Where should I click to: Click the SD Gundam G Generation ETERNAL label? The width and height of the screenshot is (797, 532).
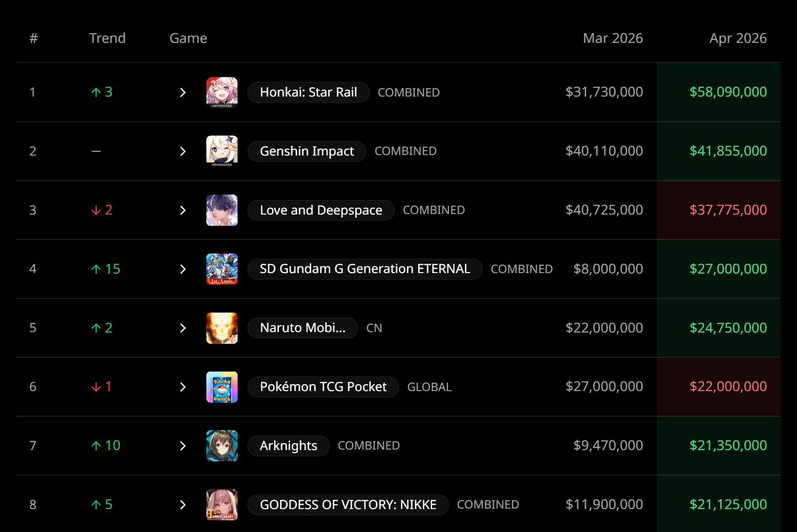click(365, 269)
